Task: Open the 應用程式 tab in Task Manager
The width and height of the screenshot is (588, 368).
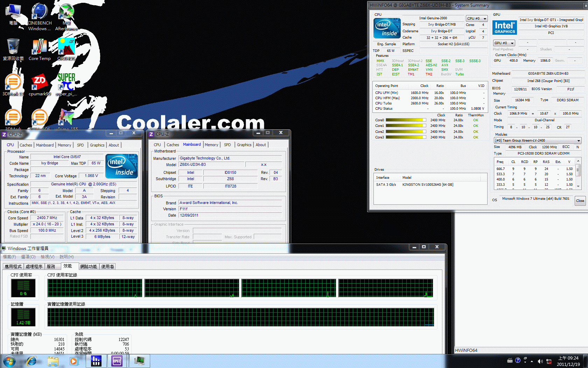Action: (x=13, y=267)
